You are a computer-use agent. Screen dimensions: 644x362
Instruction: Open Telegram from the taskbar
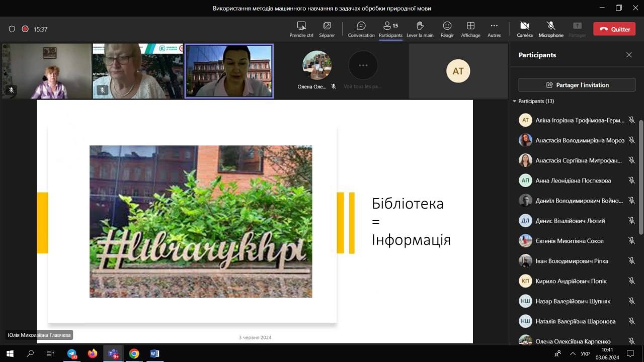[x=72, y=353]
